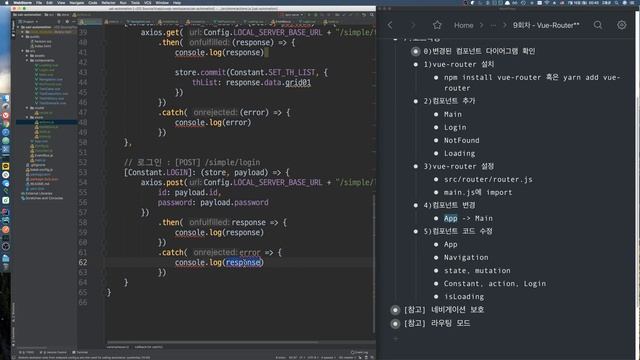Star the current notes document
The width and height of the screenshot is (640, 360).
437,25
